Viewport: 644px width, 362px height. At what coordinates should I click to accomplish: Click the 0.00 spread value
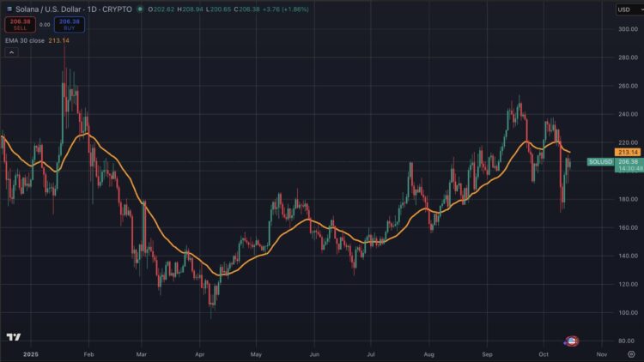click(45, 25)
